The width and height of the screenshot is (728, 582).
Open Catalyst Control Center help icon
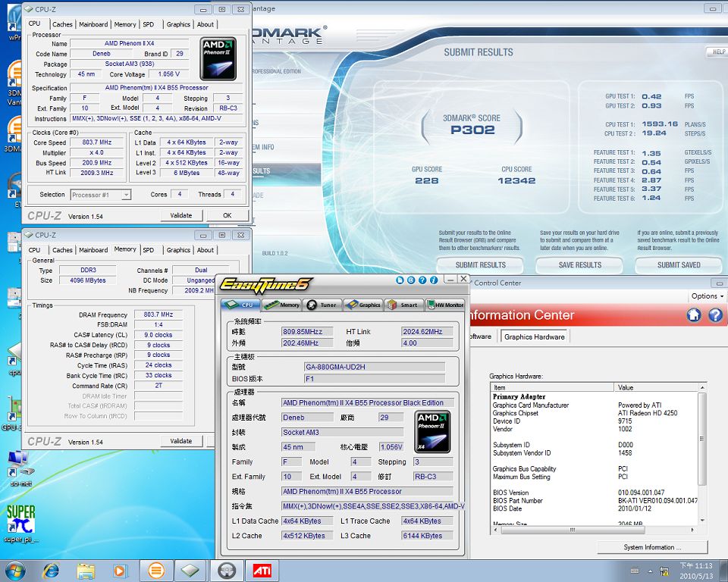click(715, 315)
